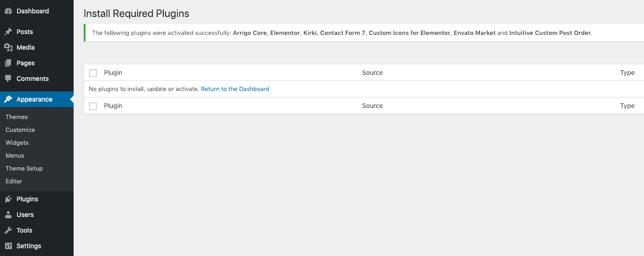
Task: Go to Widgets submenu item
Action: [17, 142]
